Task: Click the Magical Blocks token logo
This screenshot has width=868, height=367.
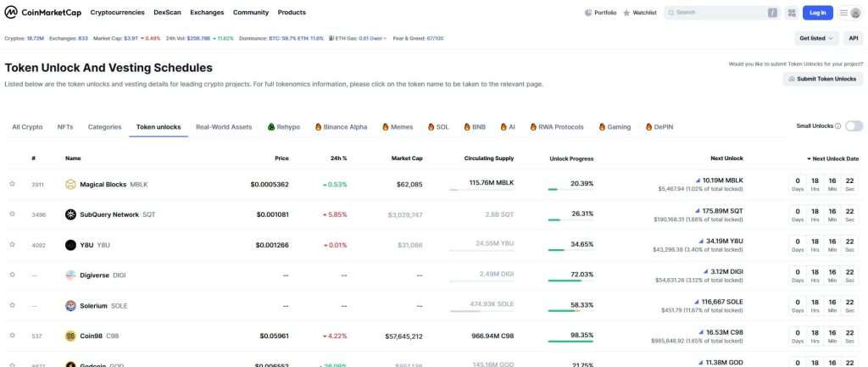Action: (71, 184)
